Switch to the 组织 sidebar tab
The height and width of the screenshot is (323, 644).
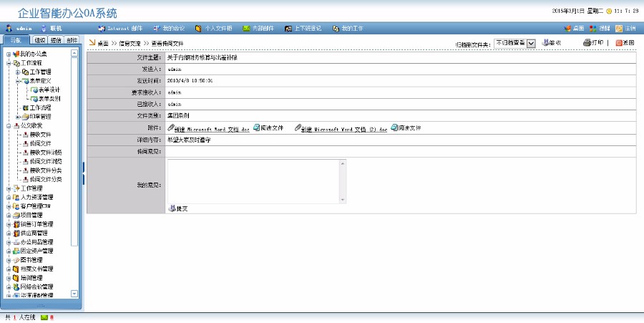40,41
